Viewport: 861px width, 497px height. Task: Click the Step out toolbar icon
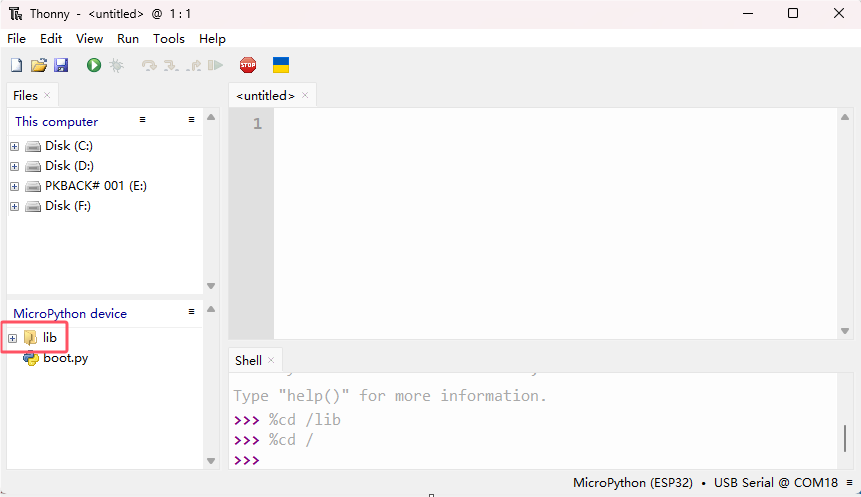(x=193, y=66)
